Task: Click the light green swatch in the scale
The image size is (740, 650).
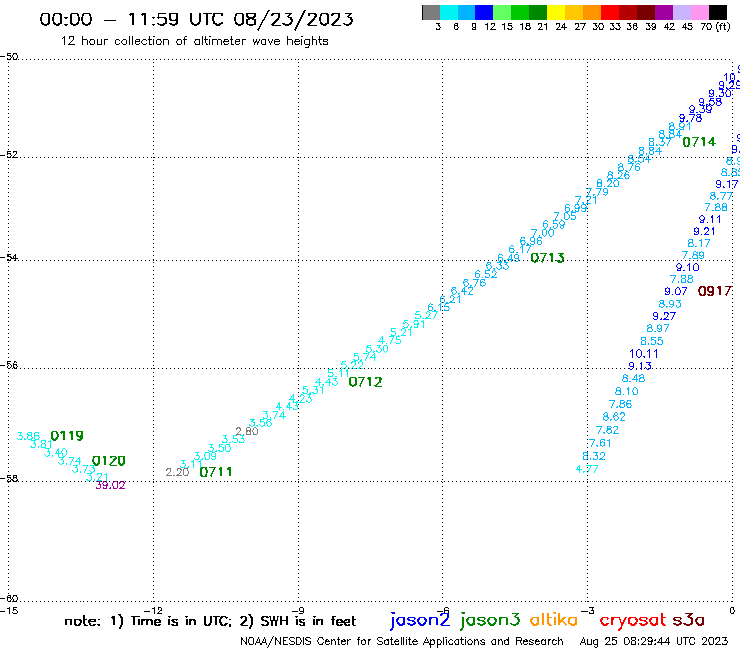Action: pos(502,12)
